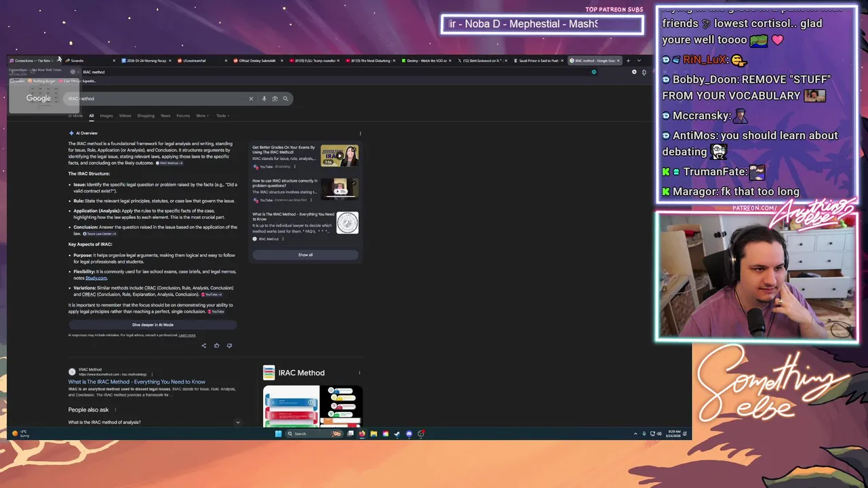Switch to 2026-03-24 Morning Recap tab
868x488 pixels.
(x=146, y=61)
